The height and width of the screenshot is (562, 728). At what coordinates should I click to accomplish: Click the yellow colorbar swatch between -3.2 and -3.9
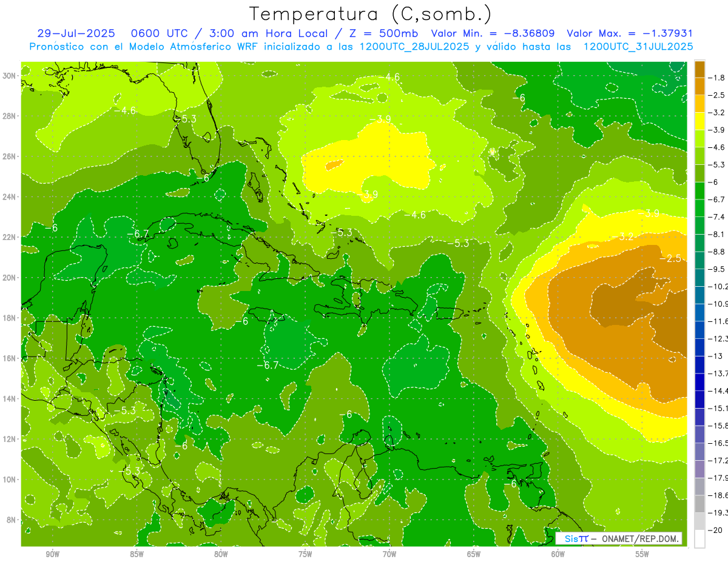pos(699,121)
